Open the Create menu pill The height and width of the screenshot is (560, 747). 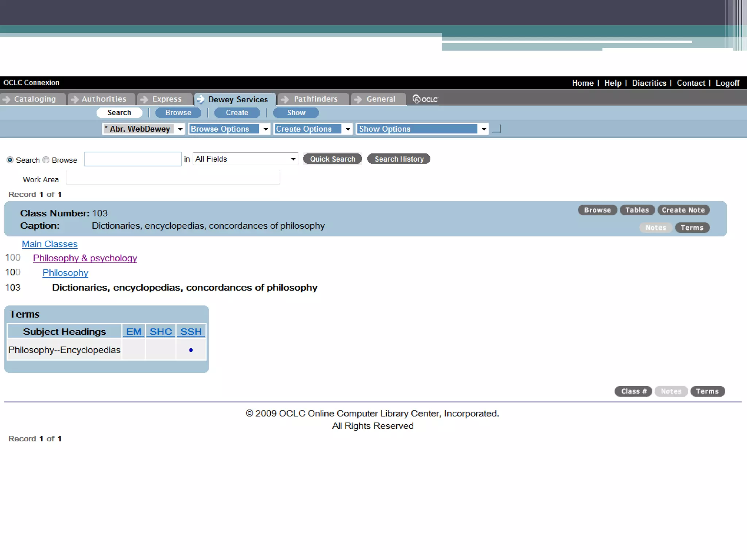pyautogui.click(x=237, y=113)
